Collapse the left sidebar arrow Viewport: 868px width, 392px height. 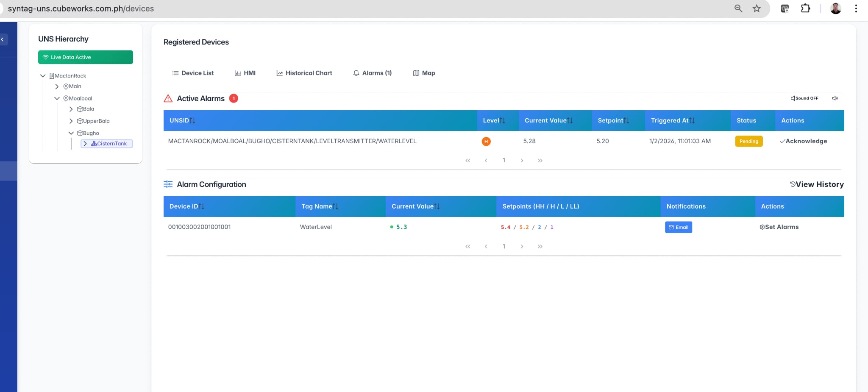pos(3,39)
